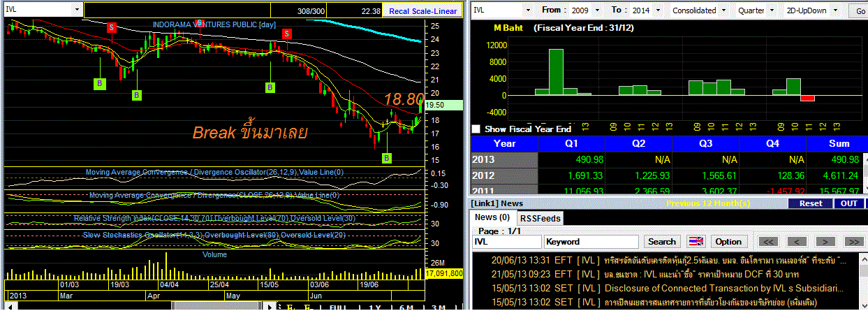
Task: Click the IVL symbol field in News search
Action: (x=506, y=242)
